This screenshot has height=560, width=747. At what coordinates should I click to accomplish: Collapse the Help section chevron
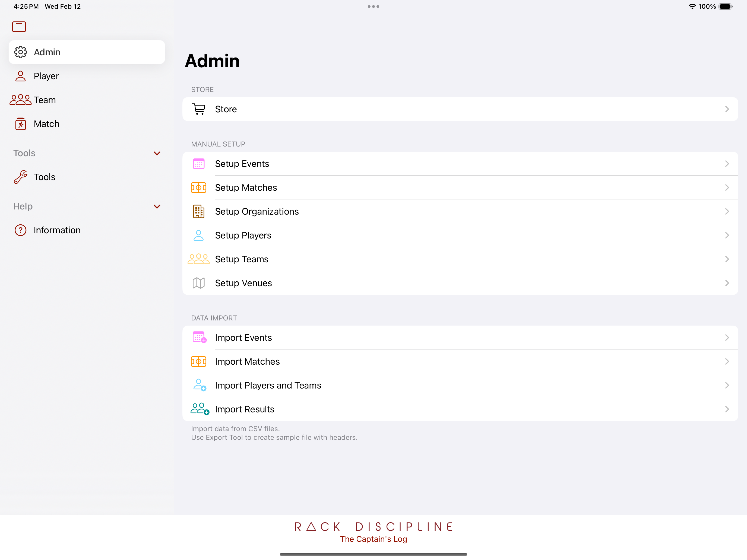point(157,206)
